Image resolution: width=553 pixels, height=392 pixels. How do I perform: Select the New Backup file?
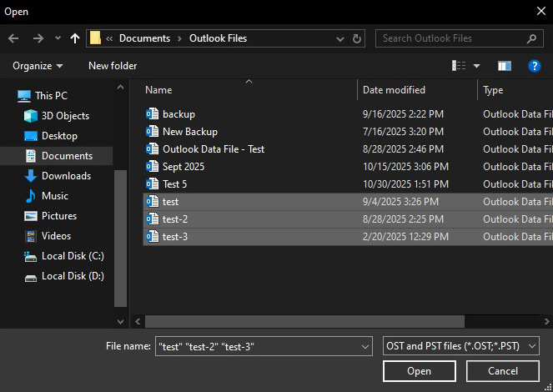coord(348,132)
